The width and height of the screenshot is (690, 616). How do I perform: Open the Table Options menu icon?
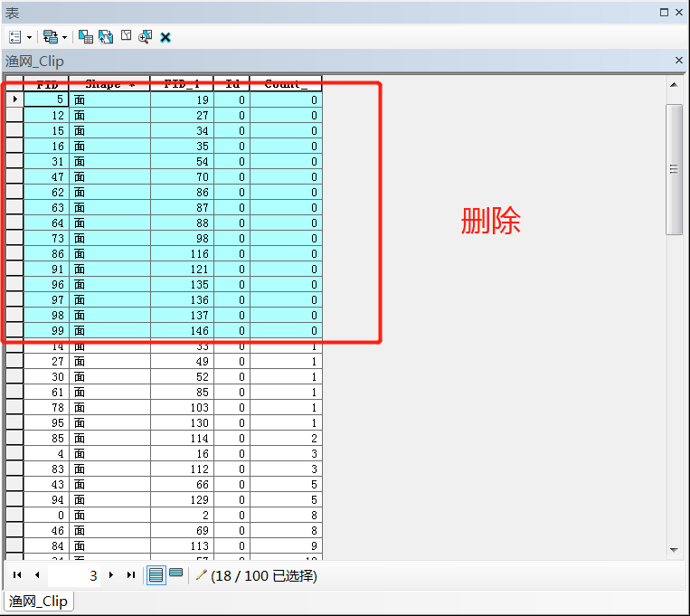click(15, 37)
